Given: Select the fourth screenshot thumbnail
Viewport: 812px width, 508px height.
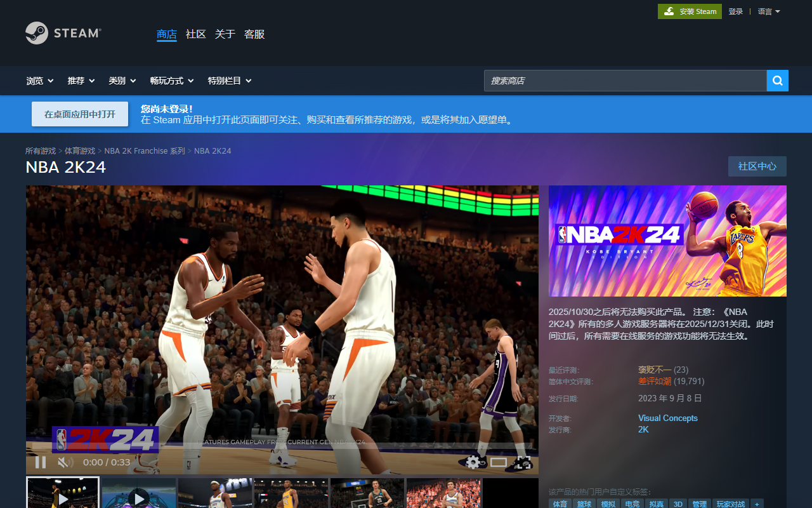Looking at the screenshot, I should point(291,493).
